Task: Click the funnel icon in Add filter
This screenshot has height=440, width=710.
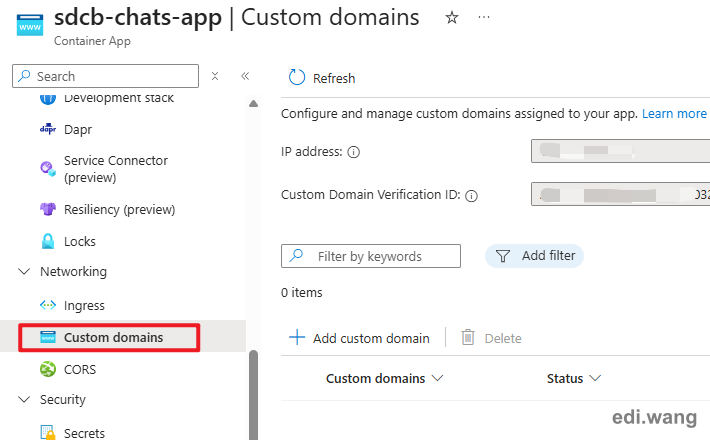Action: [503, 256]
